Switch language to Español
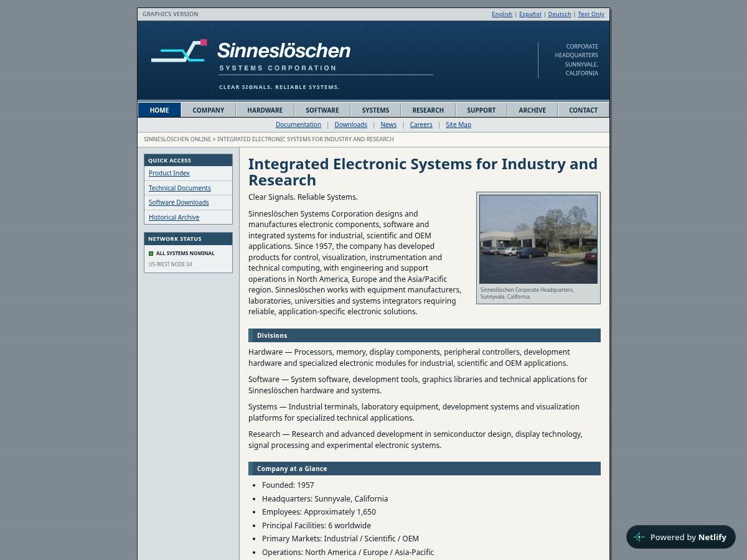This screenshot has height=560, width=747. tap(530, 14)
